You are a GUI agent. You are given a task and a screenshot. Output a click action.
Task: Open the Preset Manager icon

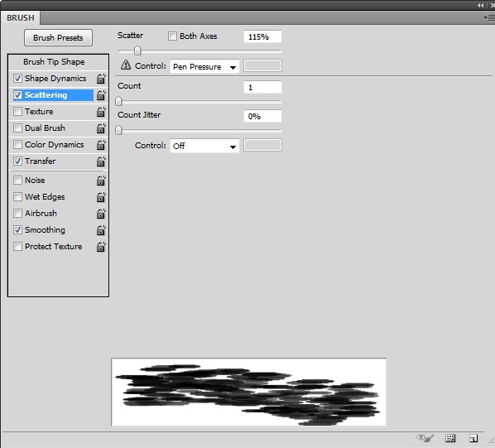[450, 438]
